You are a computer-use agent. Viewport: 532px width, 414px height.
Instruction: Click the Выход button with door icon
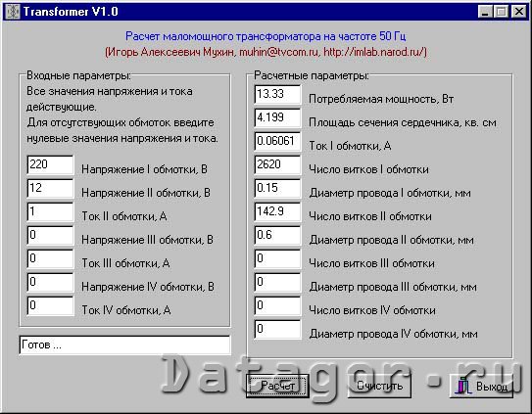click(481, 387)
